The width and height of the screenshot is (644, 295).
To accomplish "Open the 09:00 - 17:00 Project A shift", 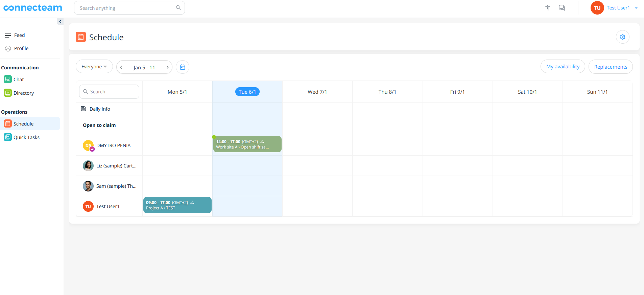I will (x=177, y=205).
